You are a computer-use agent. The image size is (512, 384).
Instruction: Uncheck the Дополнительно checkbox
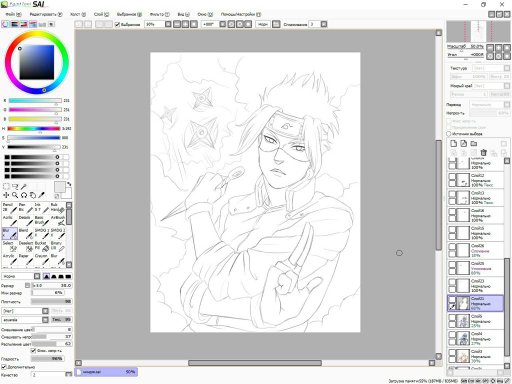pyautogui.click(x=4, y=367)
